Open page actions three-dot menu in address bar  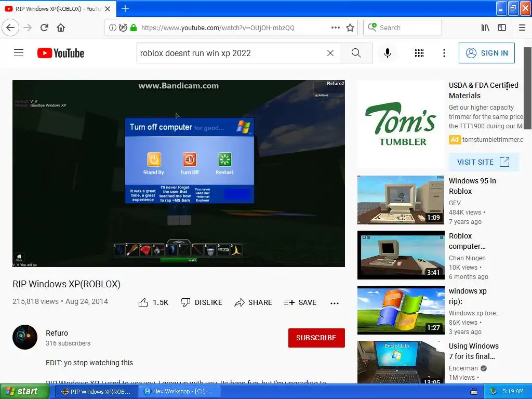point(336,28)
